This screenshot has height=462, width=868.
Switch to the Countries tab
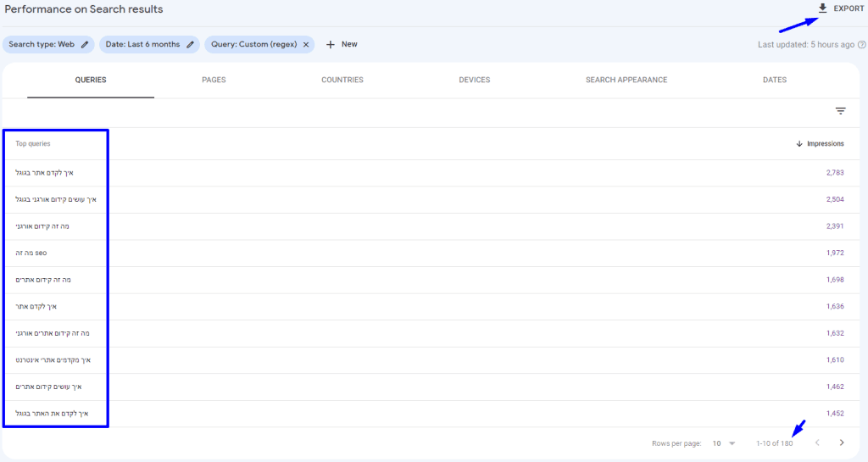[342, 81]
